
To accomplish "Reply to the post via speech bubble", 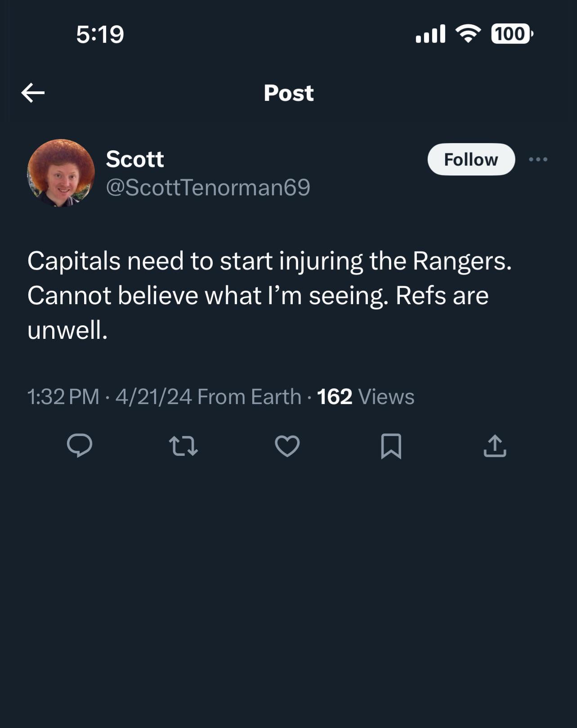I will (80, 445).
